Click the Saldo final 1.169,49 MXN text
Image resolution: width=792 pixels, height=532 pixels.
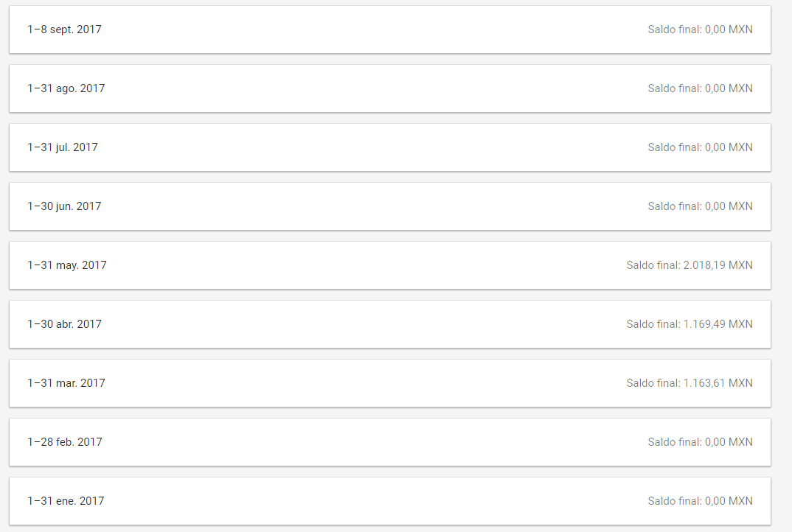[689, 324]
